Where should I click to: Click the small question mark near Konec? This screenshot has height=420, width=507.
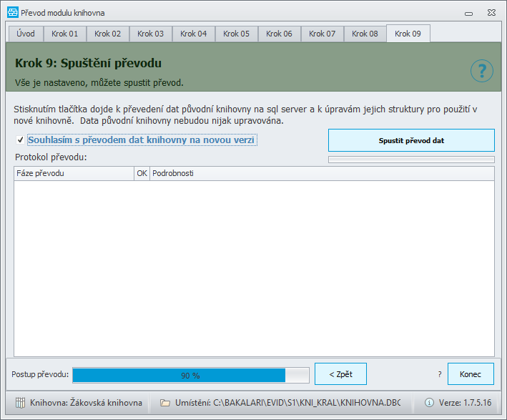point(440,374)
